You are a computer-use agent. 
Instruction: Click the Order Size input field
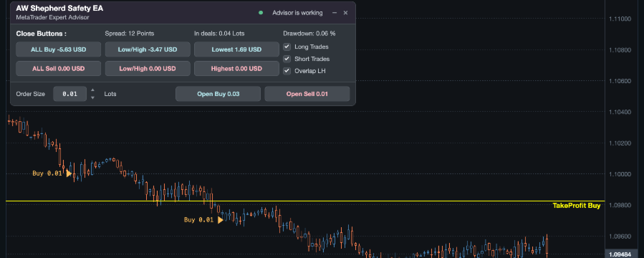coord(69,94)
